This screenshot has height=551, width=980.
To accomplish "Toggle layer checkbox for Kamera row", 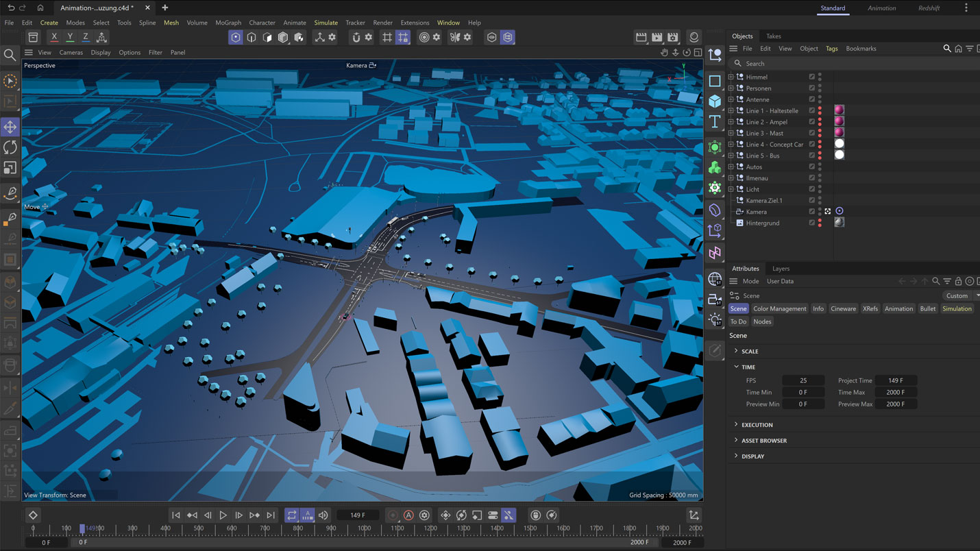I will [812, 212].
